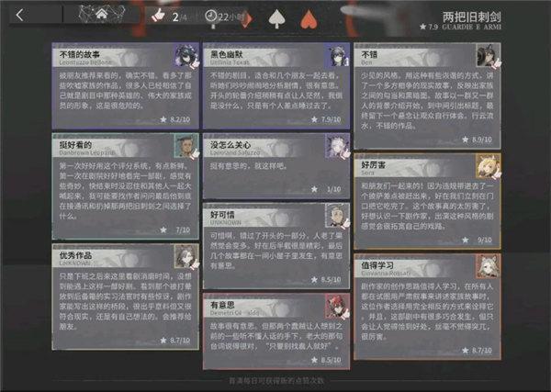The height and width of the screenshot is (392, 551).
Task: Click the 8.9/10 star score on 不错
Action: [x=478, y=140]
